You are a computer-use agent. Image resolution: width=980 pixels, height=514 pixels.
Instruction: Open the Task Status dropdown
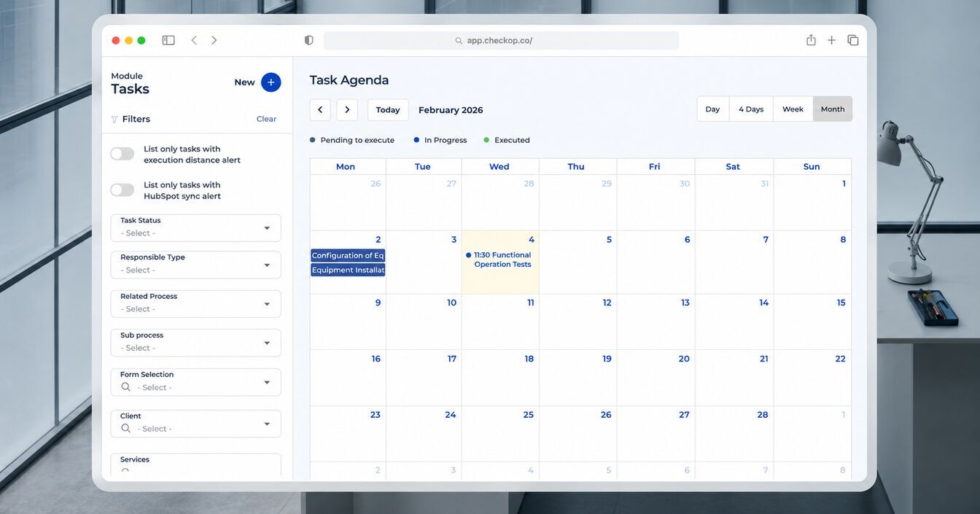195,227
